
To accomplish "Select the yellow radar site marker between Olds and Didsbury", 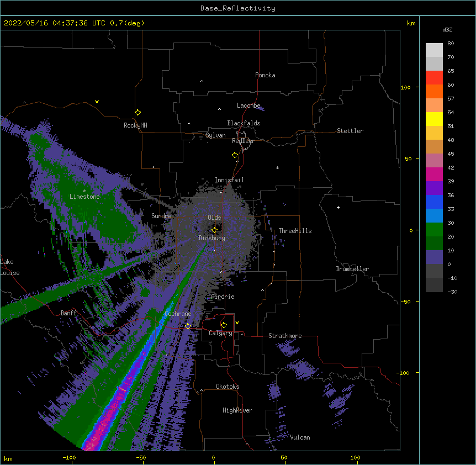I will 214,230.
